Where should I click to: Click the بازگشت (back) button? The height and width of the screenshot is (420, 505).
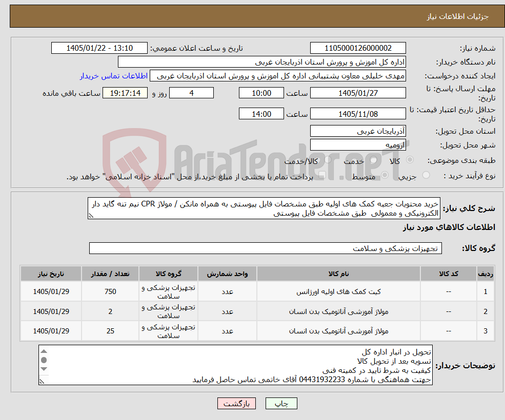click(x=236, y=403)
